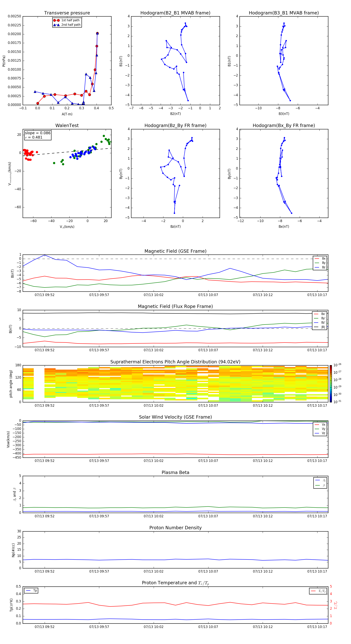
Task: Click 'Hodogram(B2_B1 MVAB frame)' title
Action: click(x=175, y=13)
